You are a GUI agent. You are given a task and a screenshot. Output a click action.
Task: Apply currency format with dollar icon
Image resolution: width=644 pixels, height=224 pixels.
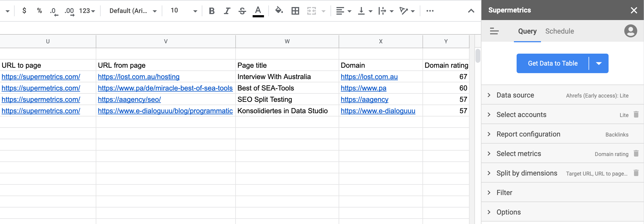pos(24,11)
